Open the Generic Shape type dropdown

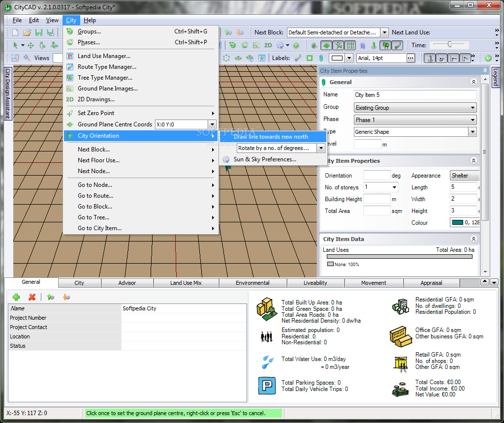coord(472,132)
